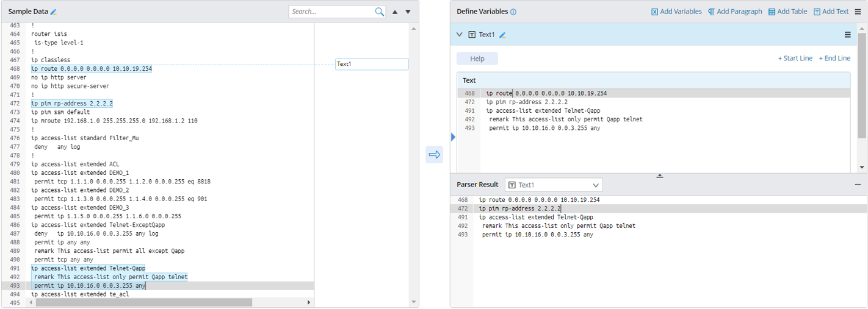Select line 'ip access-list standard Filter_Mu'
Screen dimensions: 868x309
(85, 138)
